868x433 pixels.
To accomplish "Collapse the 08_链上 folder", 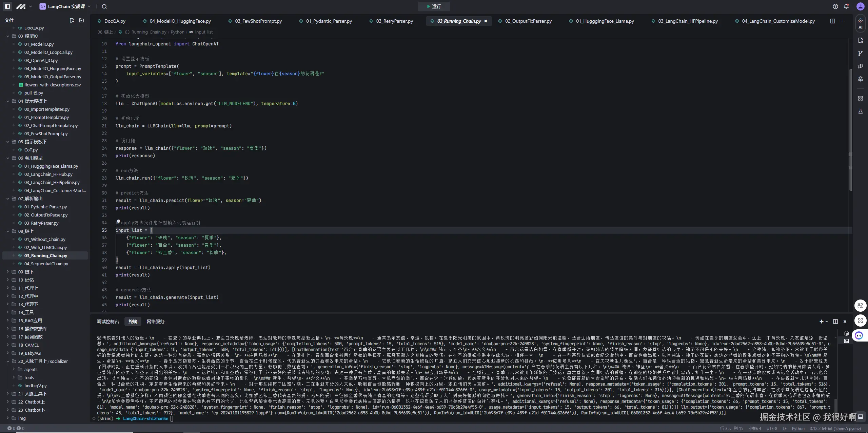I will [8, 231].
